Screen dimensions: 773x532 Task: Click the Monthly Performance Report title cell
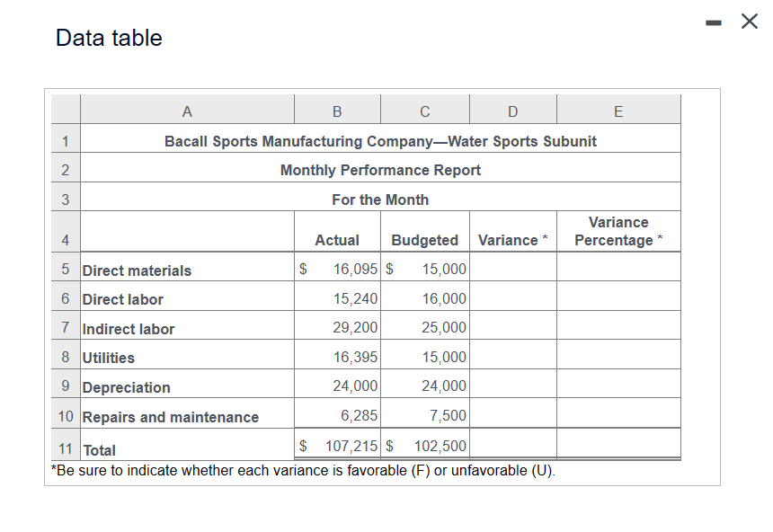click(x=379, y=170)
